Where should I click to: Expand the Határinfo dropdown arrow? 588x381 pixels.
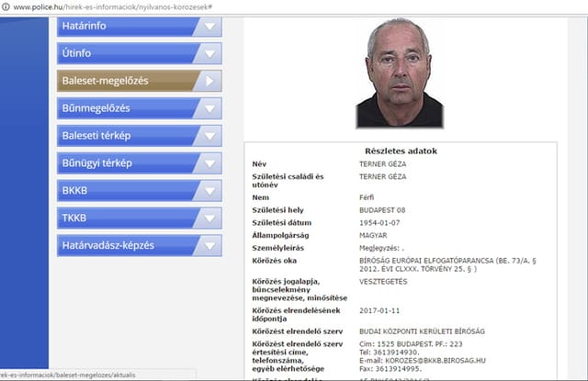209,27
